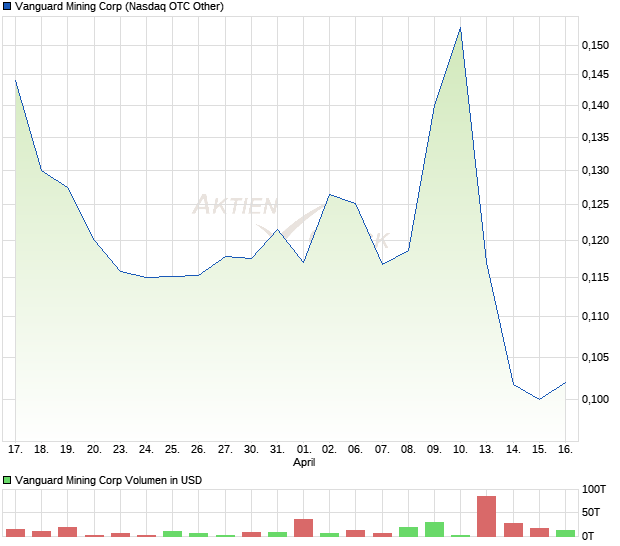Click the '25.' date label on the date axis
620x546 pixels.
pos(172,449)
